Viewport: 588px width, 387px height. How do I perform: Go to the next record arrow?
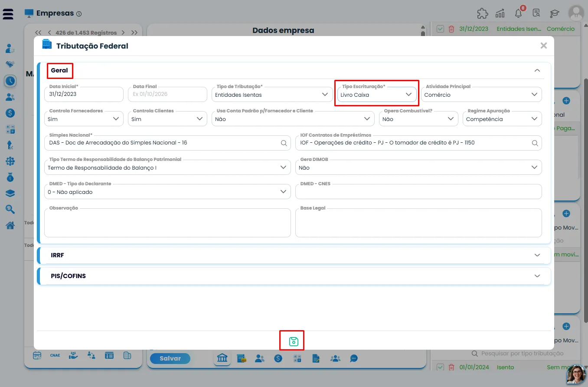(123, 33)
